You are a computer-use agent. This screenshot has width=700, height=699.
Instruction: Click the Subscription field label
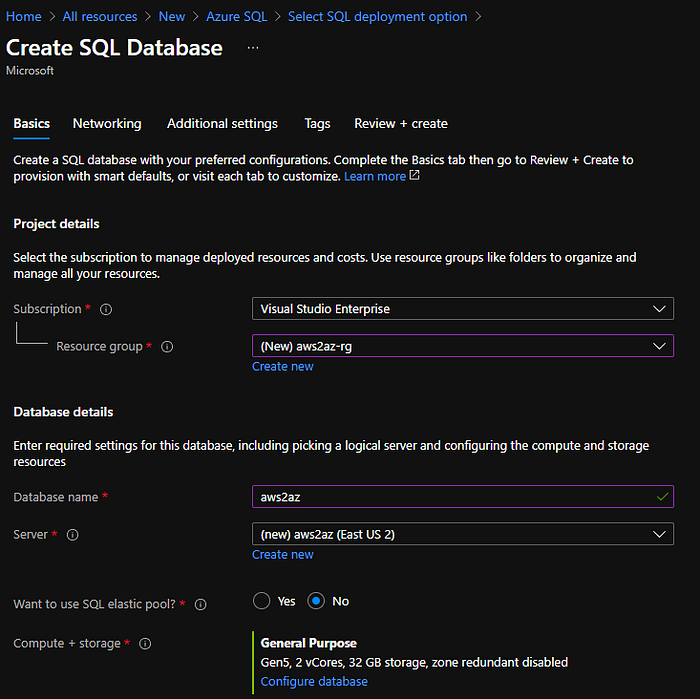(x=47, y=309)
